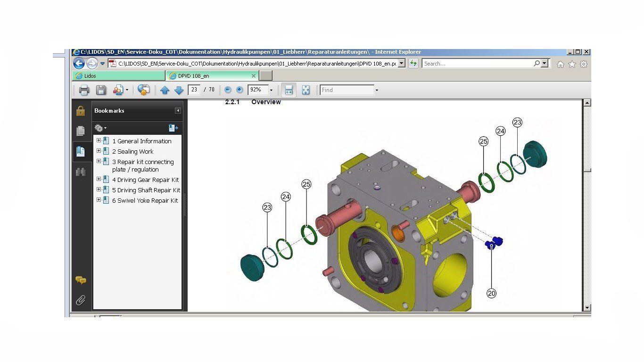The image size is (644, 362).
Task: Go to previous page with up arrow
Action: click(165, 90)
